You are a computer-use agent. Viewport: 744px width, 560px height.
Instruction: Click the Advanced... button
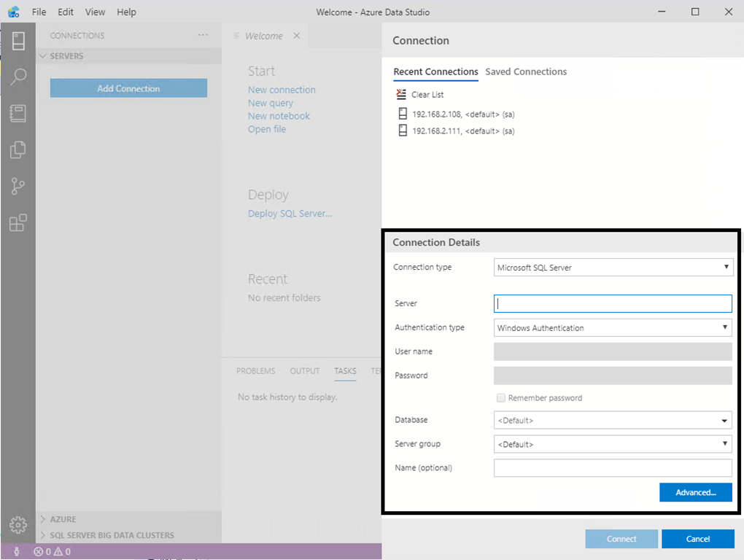[695, 492]
